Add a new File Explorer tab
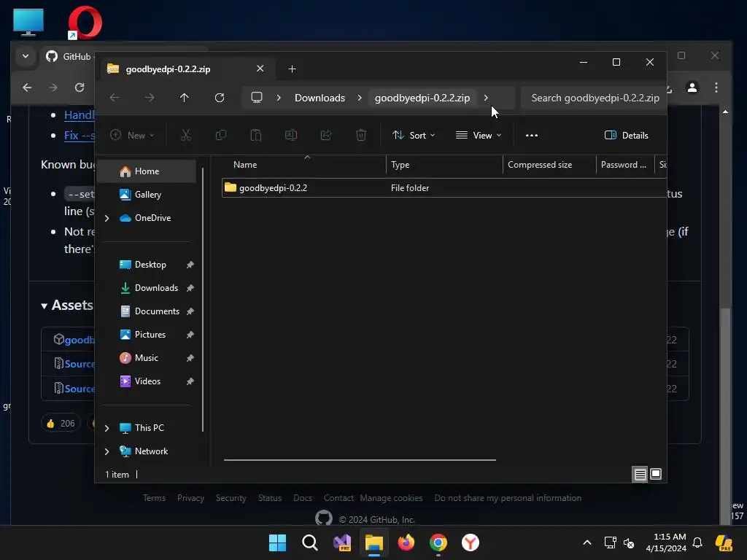 click(x=292, y=69)
